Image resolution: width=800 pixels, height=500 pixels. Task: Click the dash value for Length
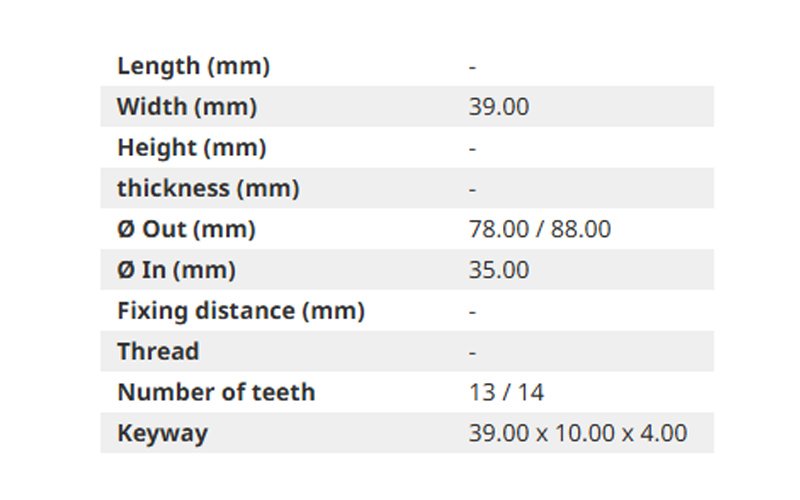(x=472, y=67)
